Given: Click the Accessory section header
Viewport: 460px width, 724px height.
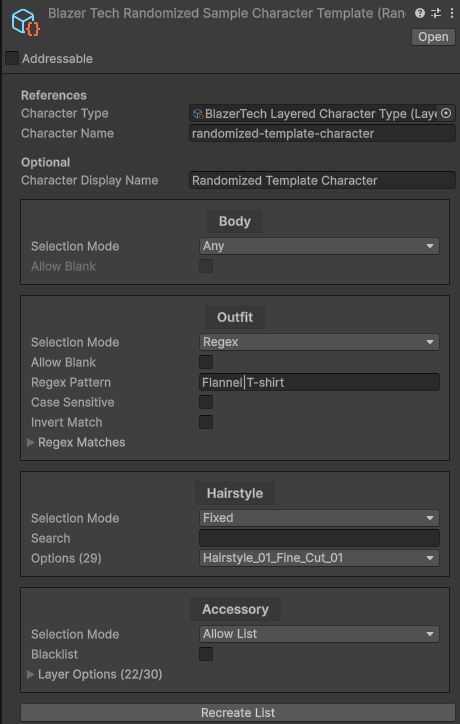Looking at the screenshot, I should click(x=235, y=609).
